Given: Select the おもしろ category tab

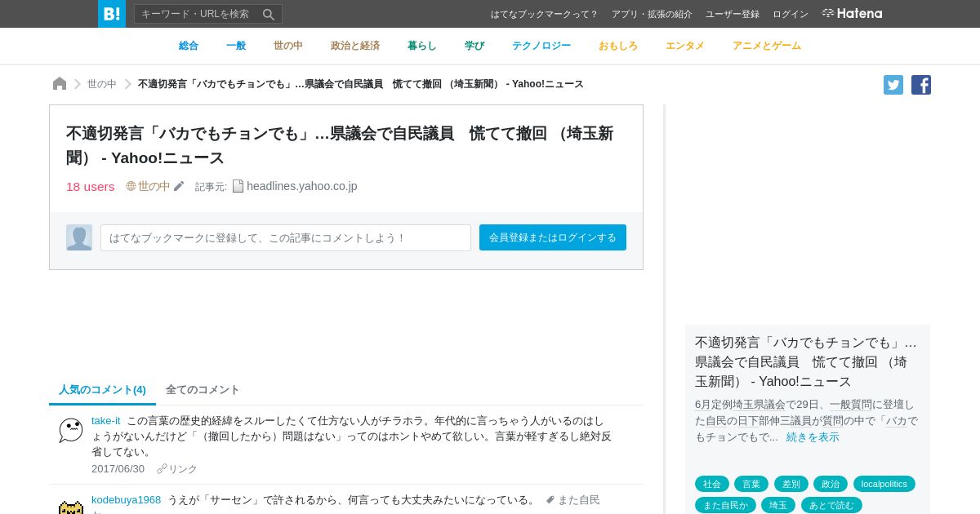Looking at the screenshot, I should [x=618, y=46].
